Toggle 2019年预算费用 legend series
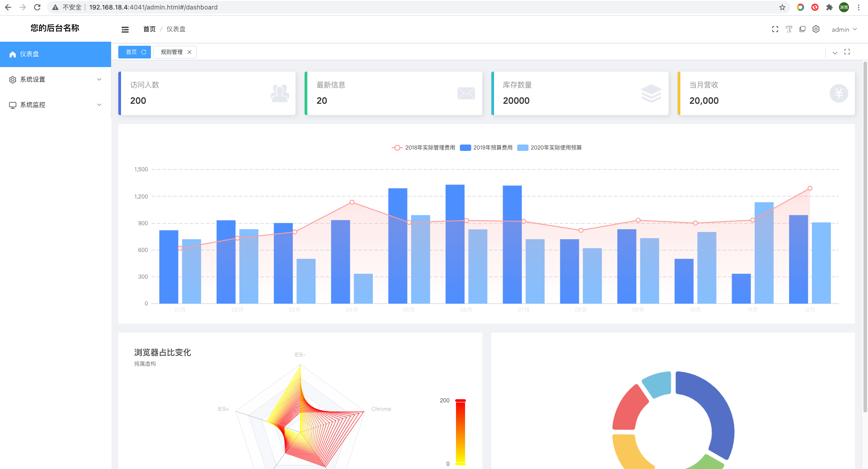 pos(486,148)
